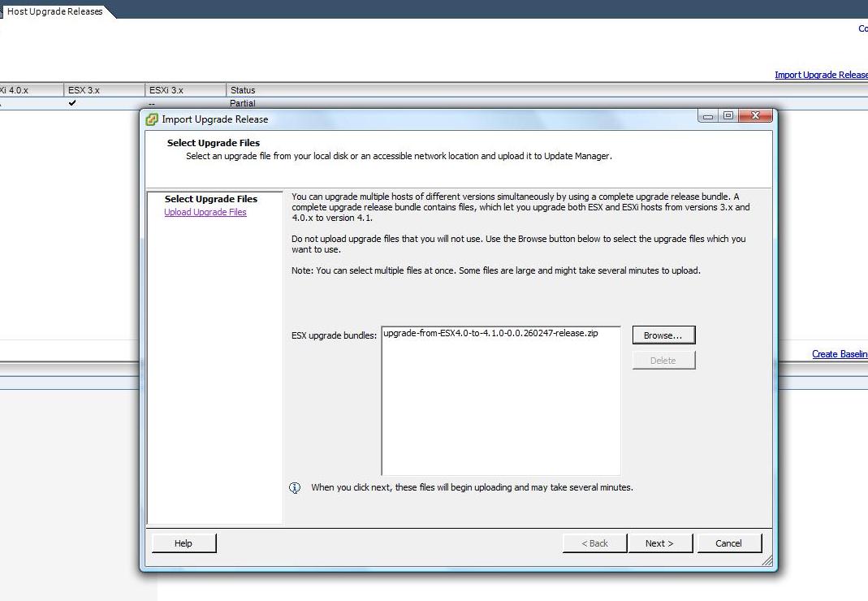This screenshot has width=868, height=601.
Task: Click the info icon beside the upload note
Action: (x=295, y=487)
